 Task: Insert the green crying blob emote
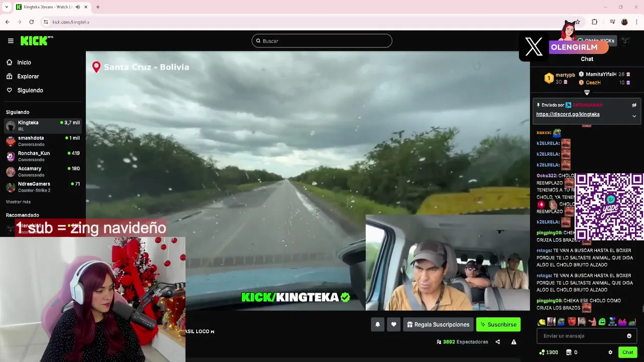point(602,322)
